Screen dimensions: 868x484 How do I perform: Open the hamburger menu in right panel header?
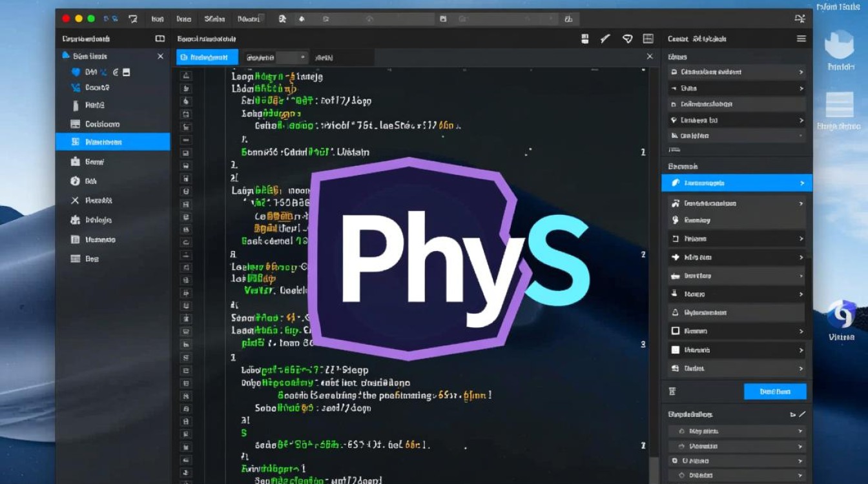[801, 39]
